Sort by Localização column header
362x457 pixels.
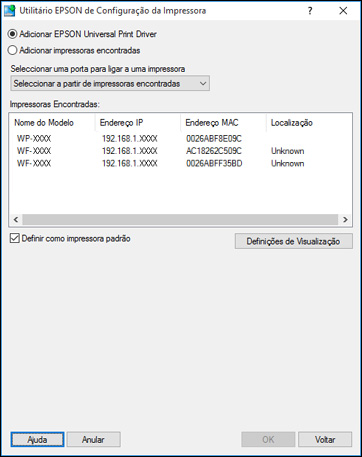tap(308, 123)
